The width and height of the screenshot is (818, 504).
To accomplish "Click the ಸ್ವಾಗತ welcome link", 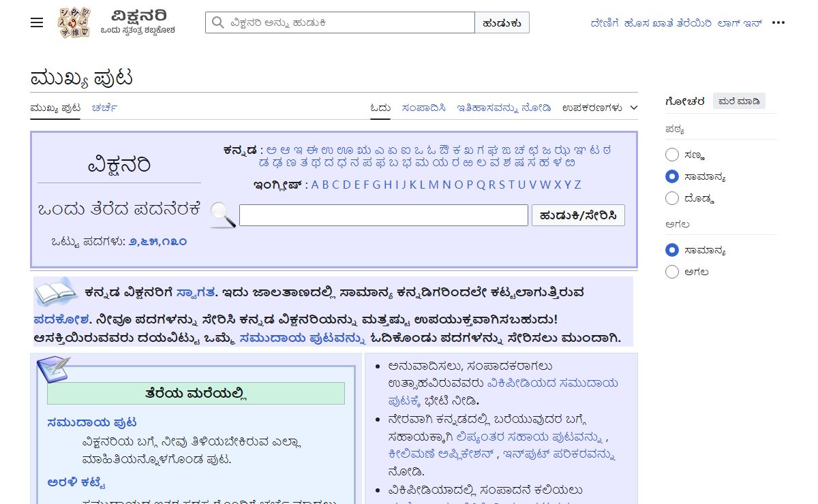I will tap(196, 292).
